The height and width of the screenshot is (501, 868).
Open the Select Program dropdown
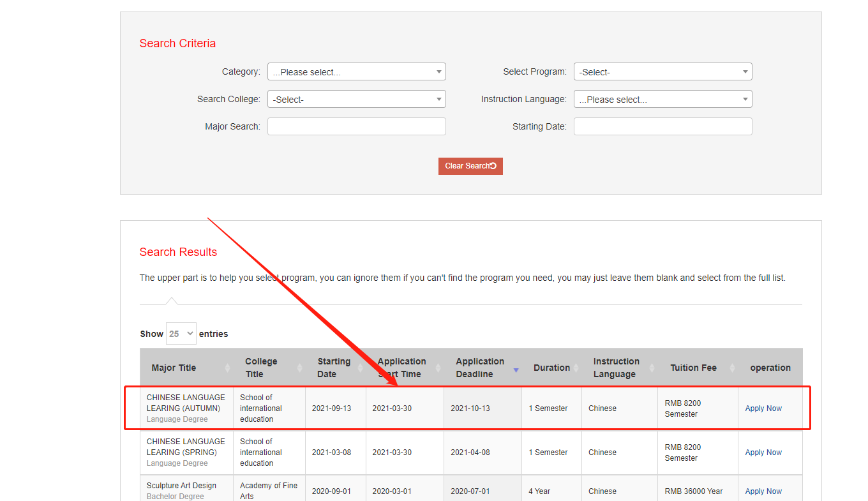point(662,72)
